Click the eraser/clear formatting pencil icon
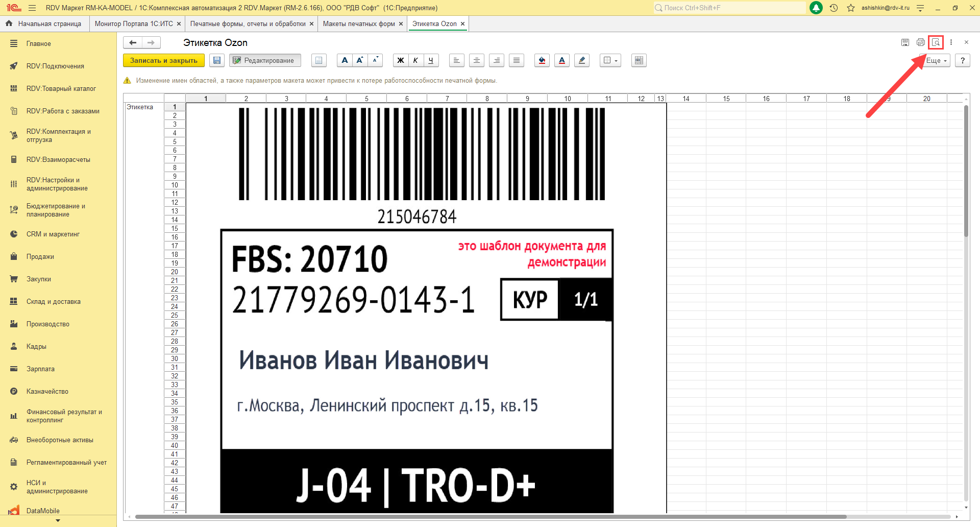Viewport: 980px width, 527px height. (582, 60)
